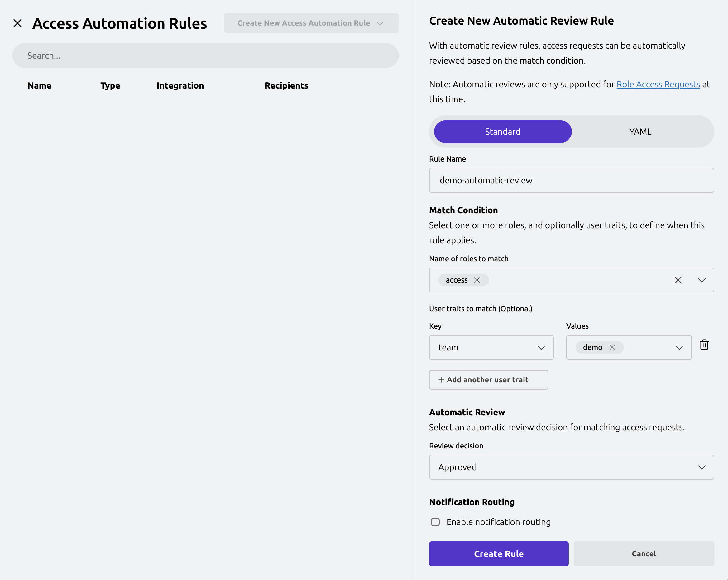The height and width of the screenshot is (580, 728).
Task: Remove the demo value chip
Action: click(612, 347)
